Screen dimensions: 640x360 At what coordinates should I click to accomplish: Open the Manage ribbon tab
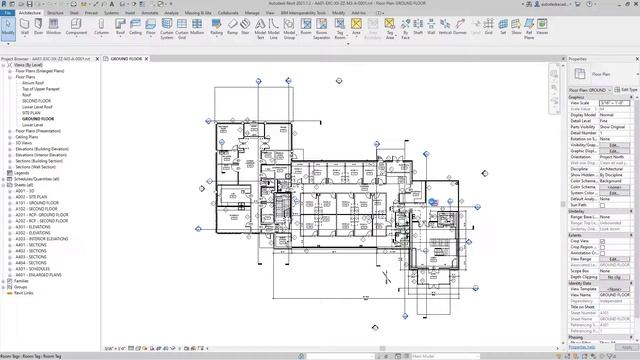click(x=252, y=13)
